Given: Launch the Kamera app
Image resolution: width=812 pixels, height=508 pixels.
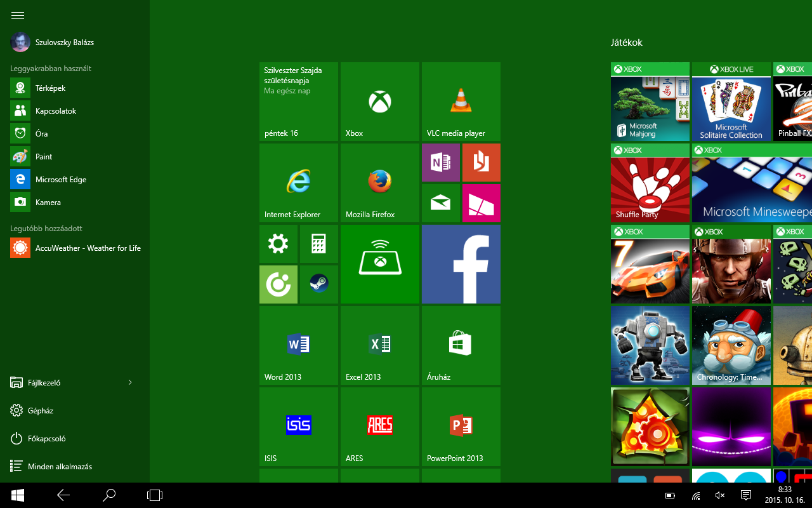Looking at the screenshot, I should (75, 202).
